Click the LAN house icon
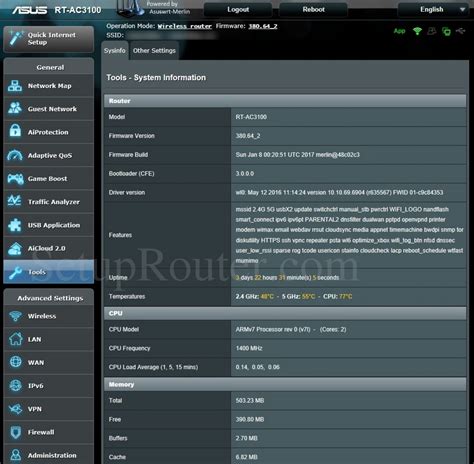The image size is (474, 464). click(x=15, y=339)
